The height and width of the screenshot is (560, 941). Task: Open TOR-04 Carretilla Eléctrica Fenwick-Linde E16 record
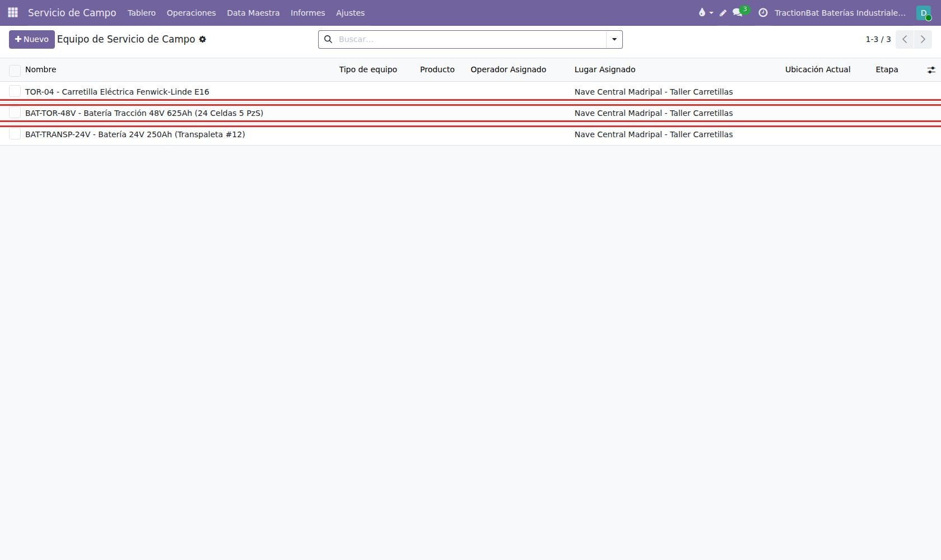pyautogui.click(x=117, y=92)
